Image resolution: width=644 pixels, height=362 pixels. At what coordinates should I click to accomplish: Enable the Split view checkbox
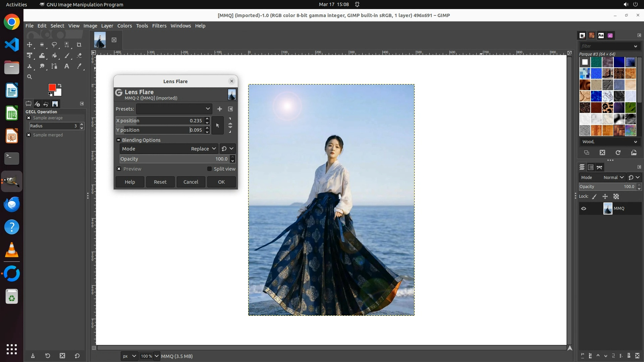[x=210, y=169]
